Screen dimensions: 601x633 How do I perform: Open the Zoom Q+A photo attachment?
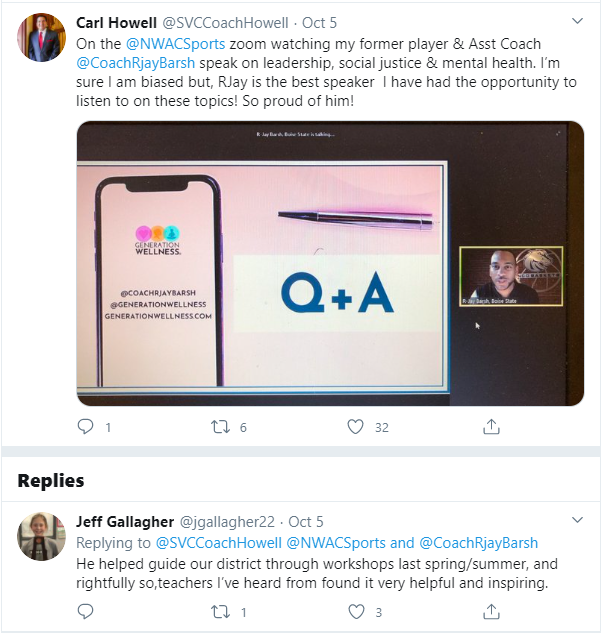pyautogui.click(x=330, y=263)
